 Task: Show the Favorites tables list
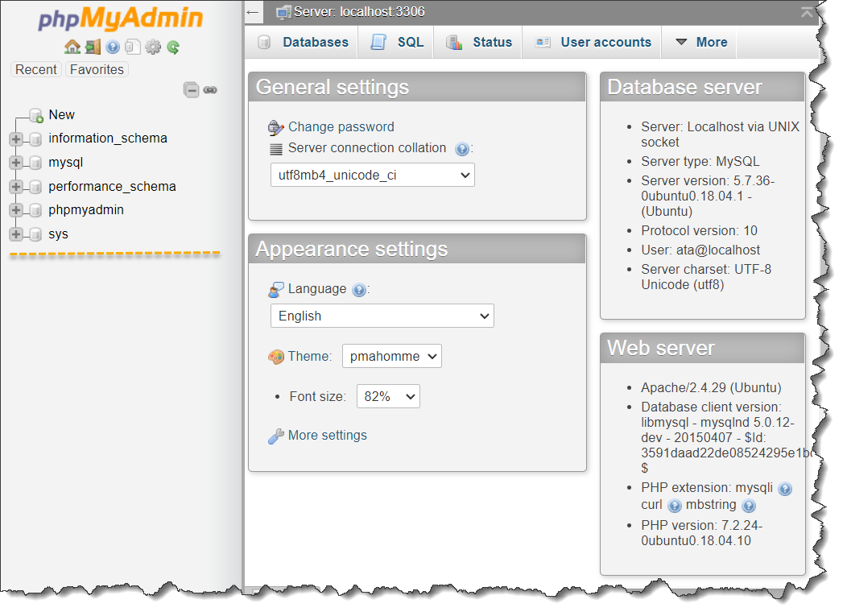[x=97, y=70]
